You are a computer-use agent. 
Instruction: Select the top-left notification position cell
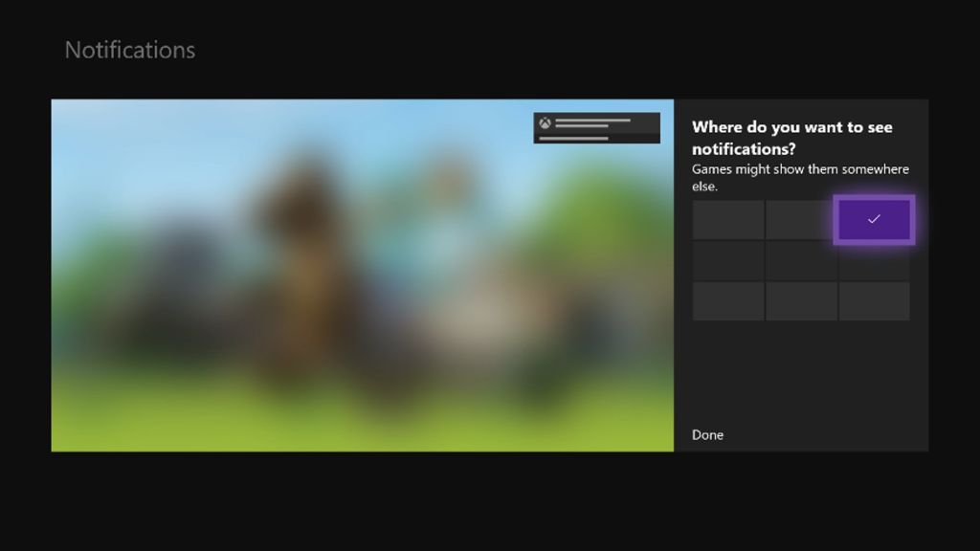(x=728, y=219)
